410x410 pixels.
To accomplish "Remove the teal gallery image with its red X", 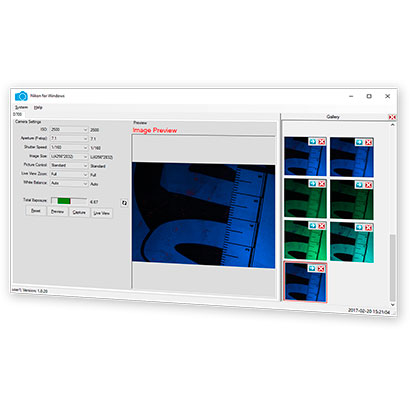I will pos(368,227).
